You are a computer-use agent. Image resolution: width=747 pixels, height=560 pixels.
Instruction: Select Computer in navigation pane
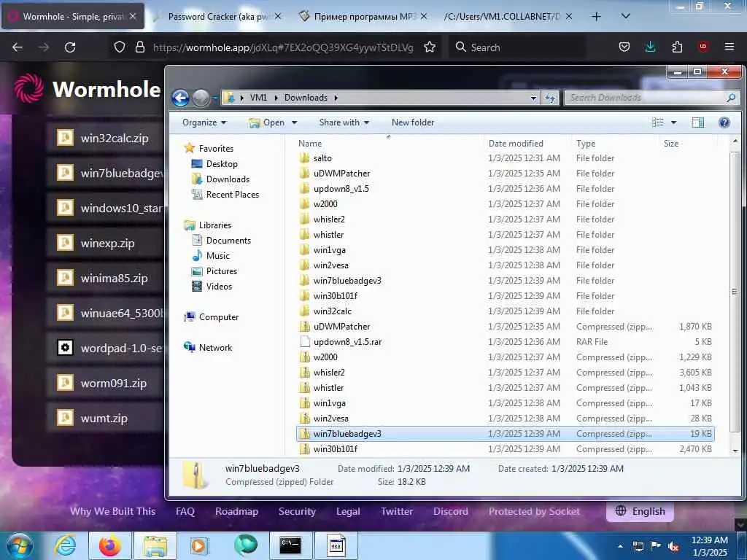pos(219,317)
